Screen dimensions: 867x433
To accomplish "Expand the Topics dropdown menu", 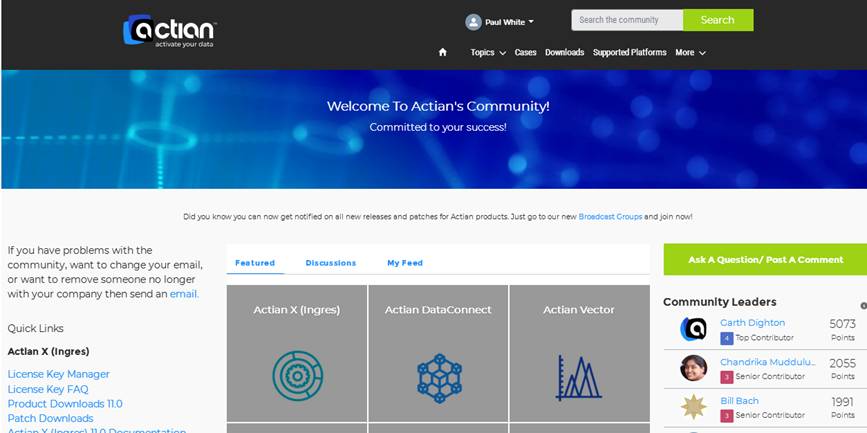I will 487,53.
